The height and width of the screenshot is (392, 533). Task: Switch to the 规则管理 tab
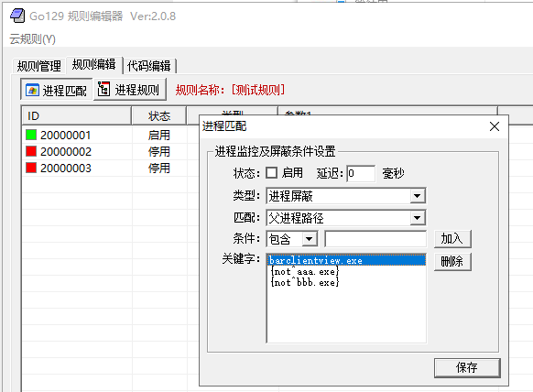coord(39,66)
